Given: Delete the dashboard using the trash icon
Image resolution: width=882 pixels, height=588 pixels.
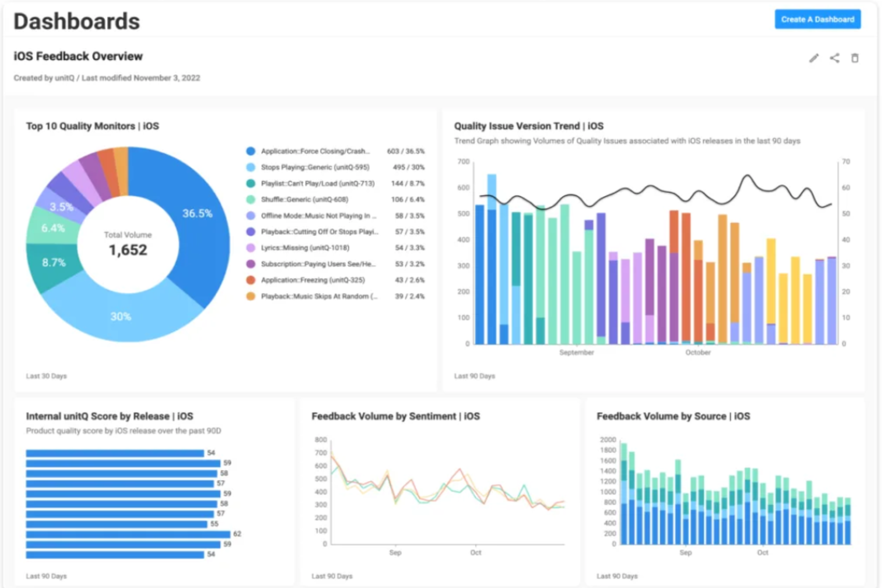Looking at the screenshot, I should [855, 58].
